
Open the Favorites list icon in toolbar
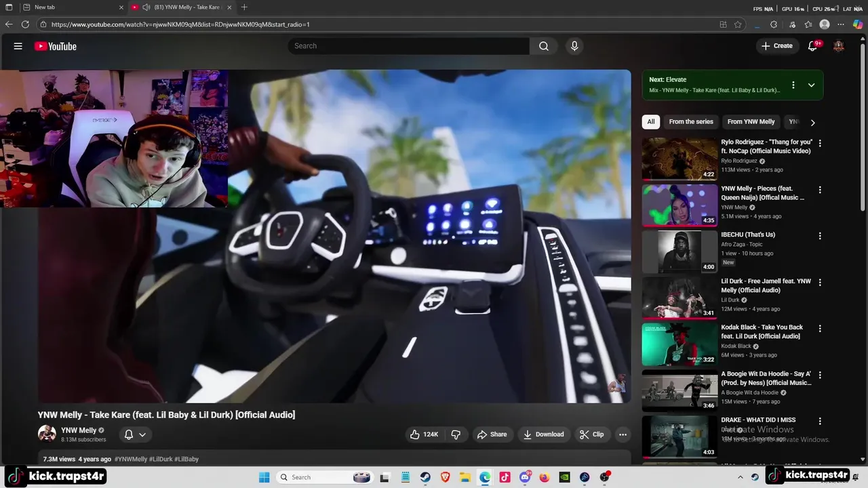coord(808,24)
